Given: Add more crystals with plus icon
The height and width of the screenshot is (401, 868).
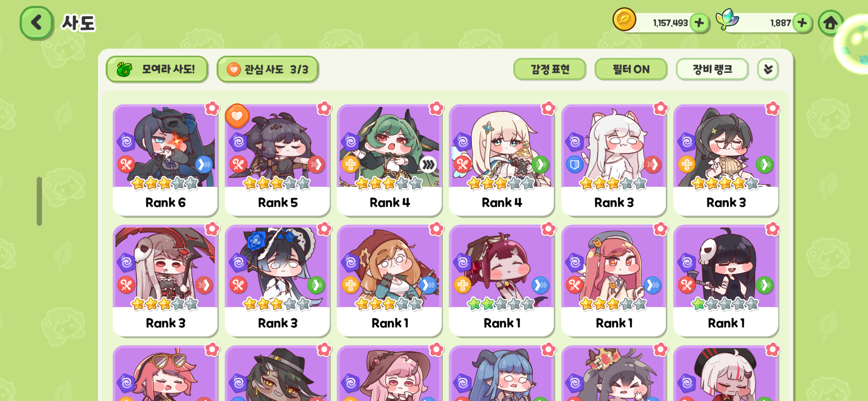Looking at the screenshot, I should point(802,23).
